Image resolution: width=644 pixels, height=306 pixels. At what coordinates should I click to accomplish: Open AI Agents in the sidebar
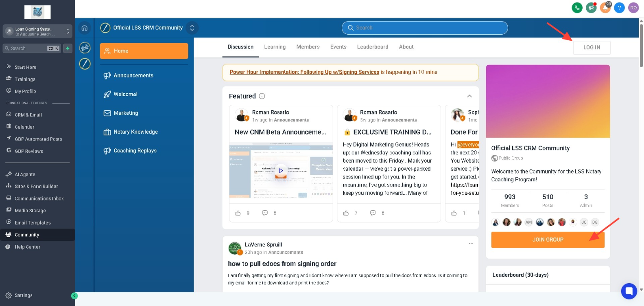[x=25, y=174]
